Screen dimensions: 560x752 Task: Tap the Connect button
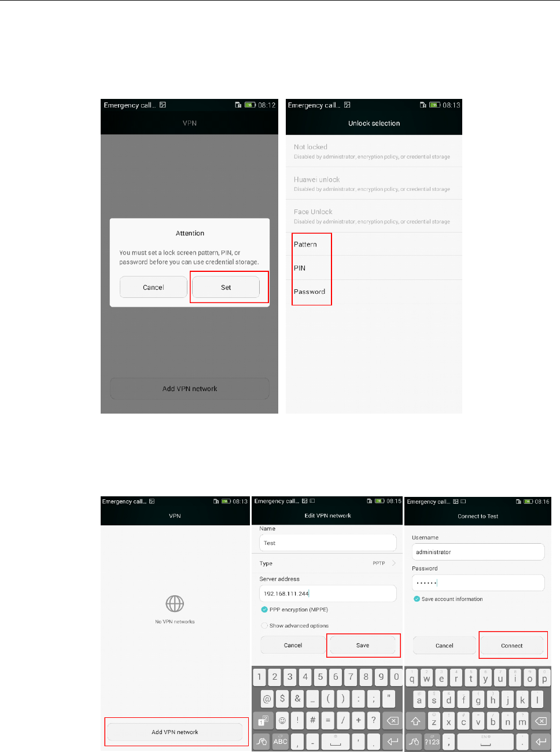[512, 646]
